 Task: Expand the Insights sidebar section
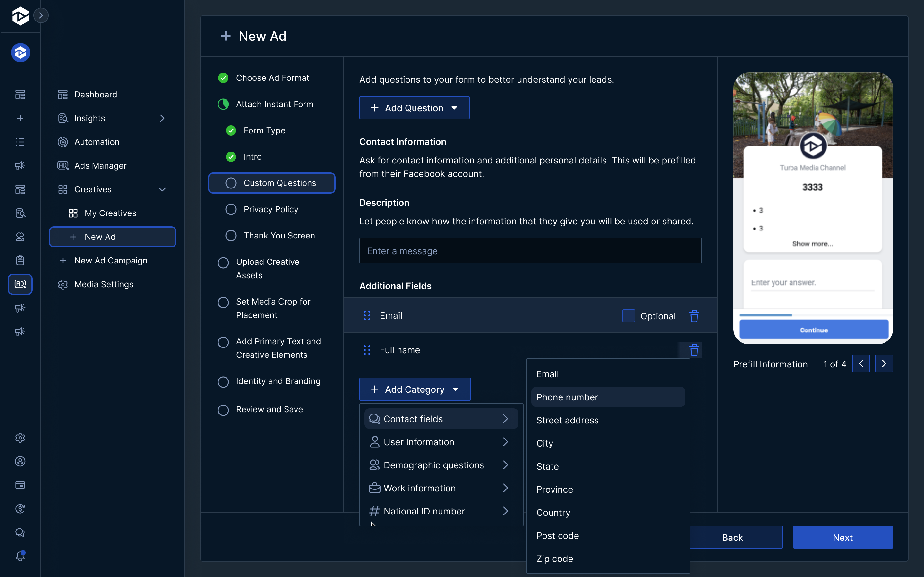tap(162, 118)
